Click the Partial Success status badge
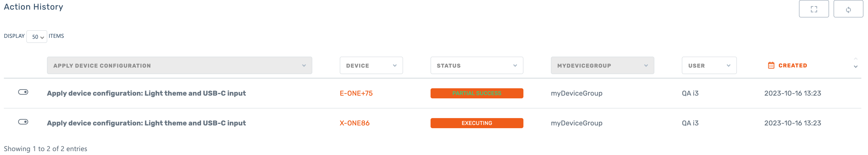The width and height of the screenshot is (868, 155). click(476, 93)
